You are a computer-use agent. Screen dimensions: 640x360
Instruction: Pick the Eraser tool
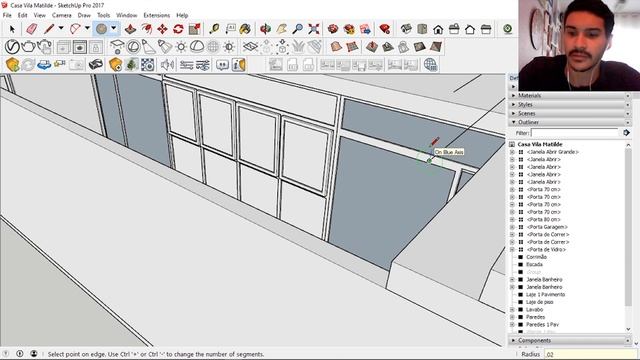[31, 29]
